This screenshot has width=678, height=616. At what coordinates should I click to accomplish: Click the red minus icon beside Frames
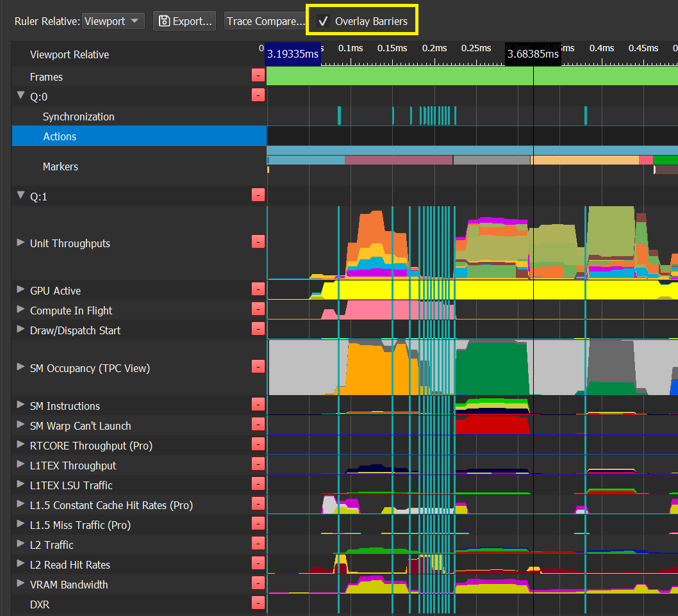(x=258, y=76)
